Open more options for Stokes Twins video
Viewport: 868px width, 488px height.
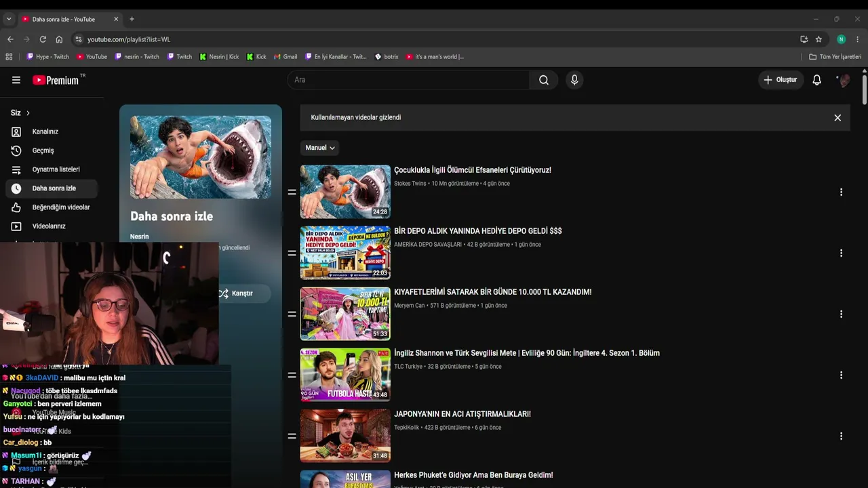click(x=841, y=192)
